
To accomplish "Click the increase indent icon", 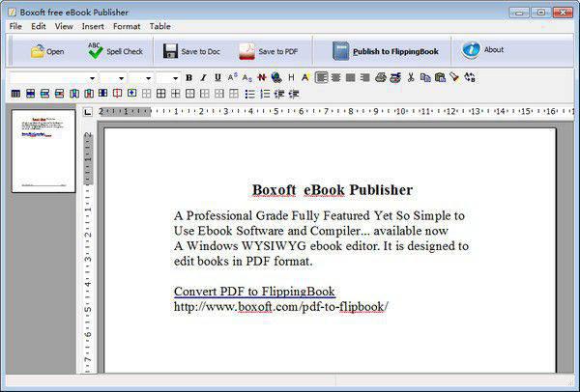I will 294,95.
